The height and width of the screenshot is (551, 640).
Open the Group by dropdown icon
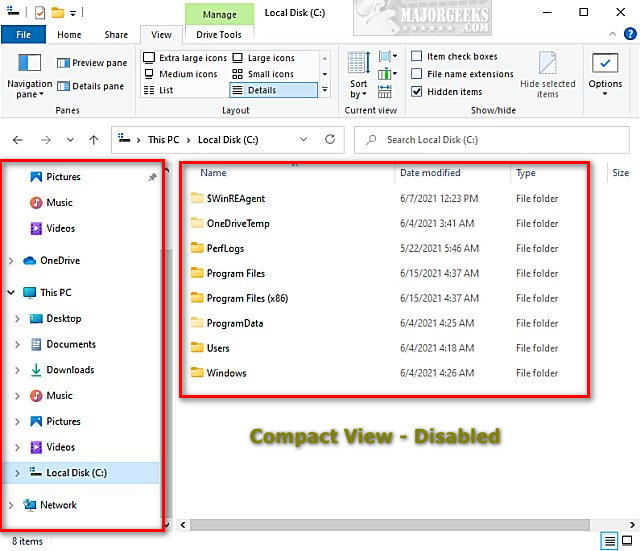(x=387, y=56)
